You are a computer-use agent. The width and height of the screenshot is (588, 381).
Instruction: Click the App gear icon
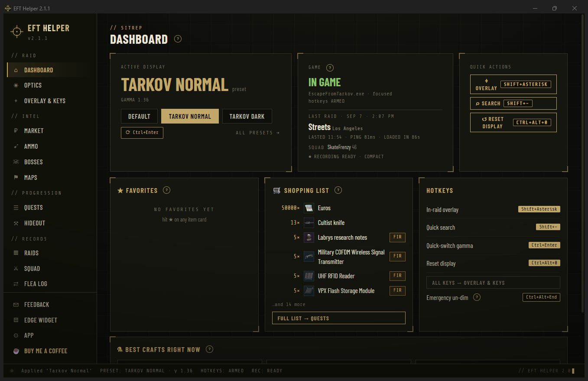[16, 335]
